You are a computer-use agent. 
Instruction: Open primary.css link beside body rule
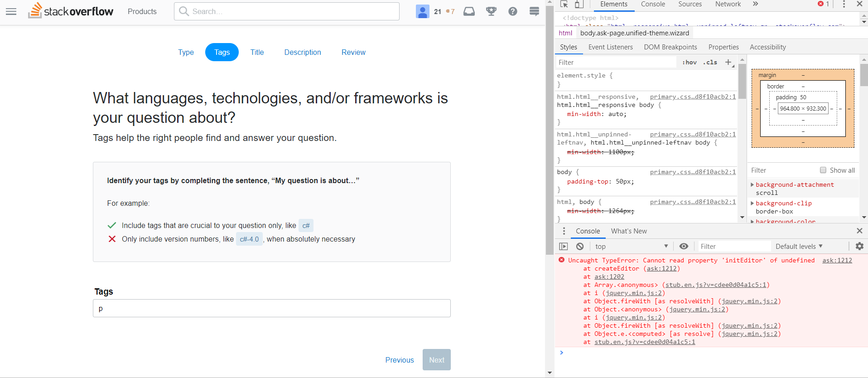693,172
